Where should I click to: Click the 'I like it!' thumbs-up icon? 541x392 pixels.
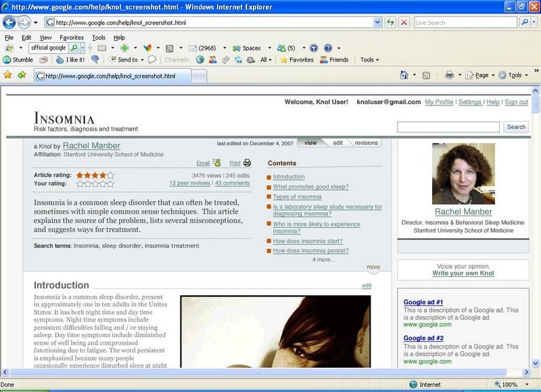click(59, 59)
